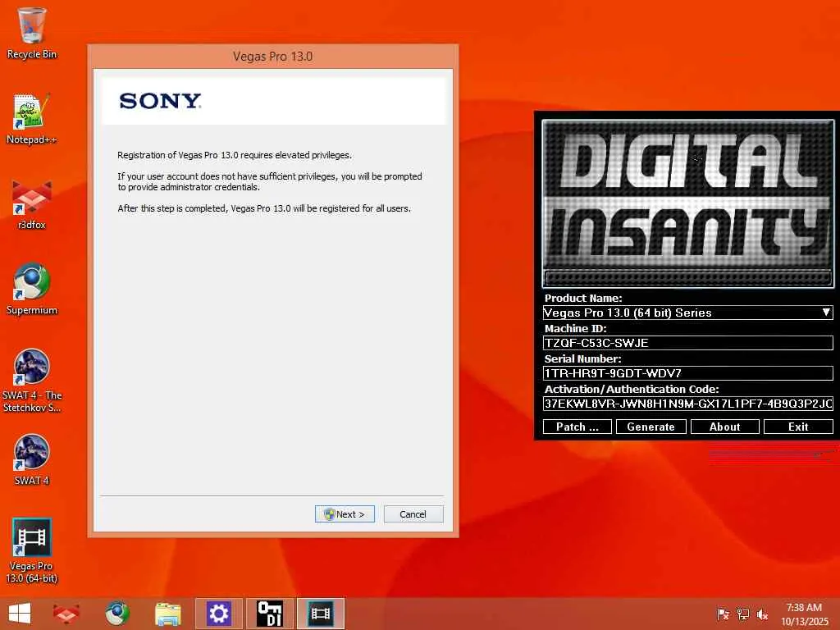
Task: Click the 'registered for all users' sentence
Action: pyautogui.click(x=264, y=208)
